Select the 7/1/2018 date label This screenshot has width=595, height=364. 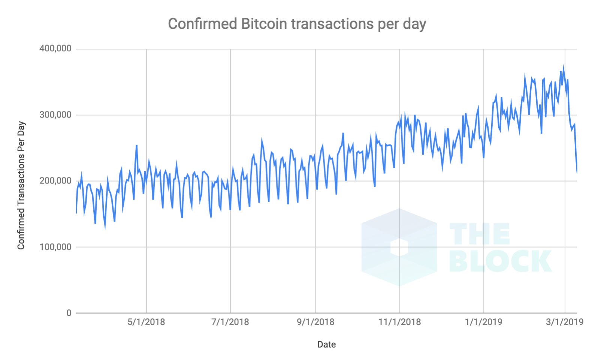click(x=230, y=322)
